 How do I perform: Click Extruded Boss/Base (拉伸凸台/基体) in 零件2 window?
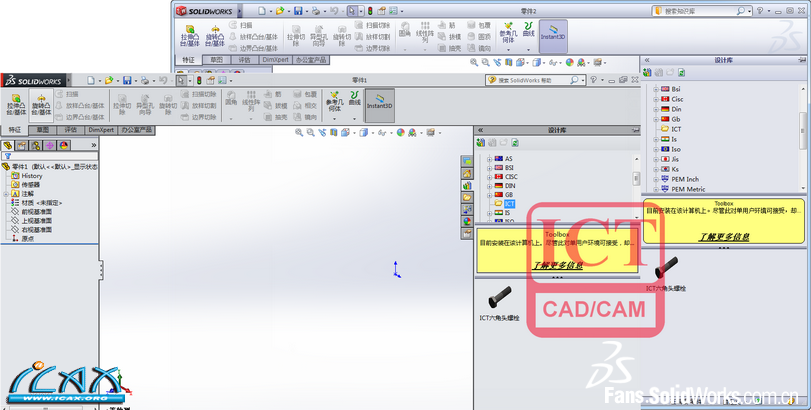point(190,36)
